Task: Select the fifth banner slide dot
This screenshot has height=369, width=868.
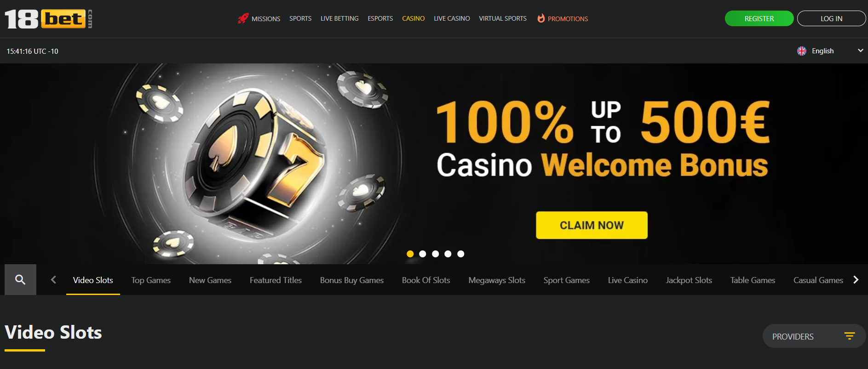Action: [x=461, y=254]
